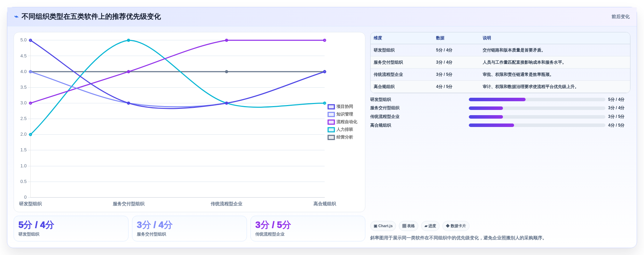The height and width of the screenshot is (255, 644).
Task: Click the 4分 / 5分 value in table
Action: [x=444, y=87]
